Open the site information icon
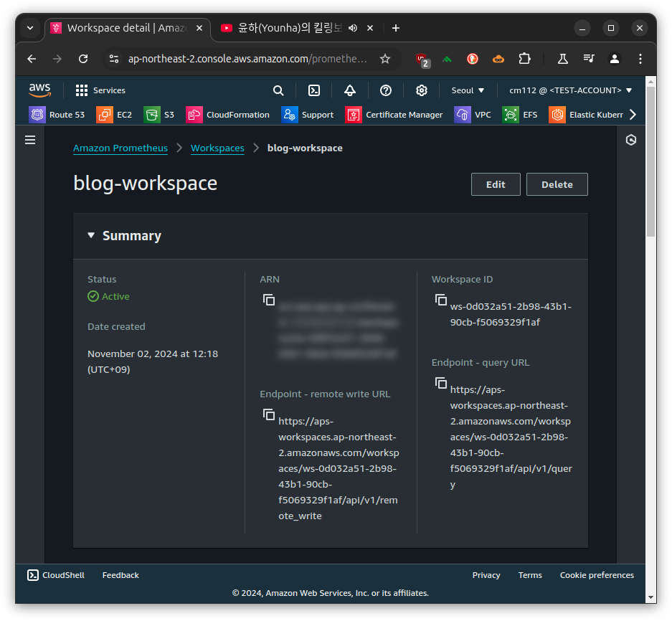This screenshot has width=672, height=621. click(114, 59)
